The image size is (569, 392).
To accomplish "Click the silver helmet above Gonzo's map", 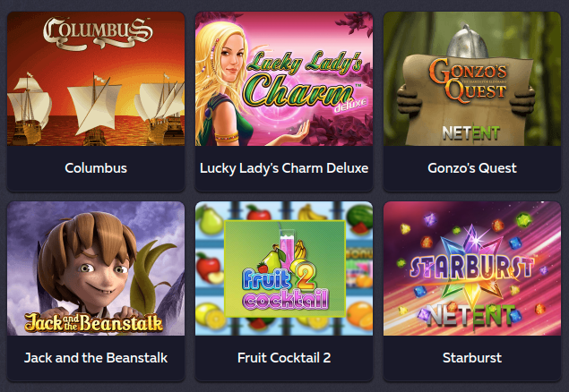I will click(467, 42).
